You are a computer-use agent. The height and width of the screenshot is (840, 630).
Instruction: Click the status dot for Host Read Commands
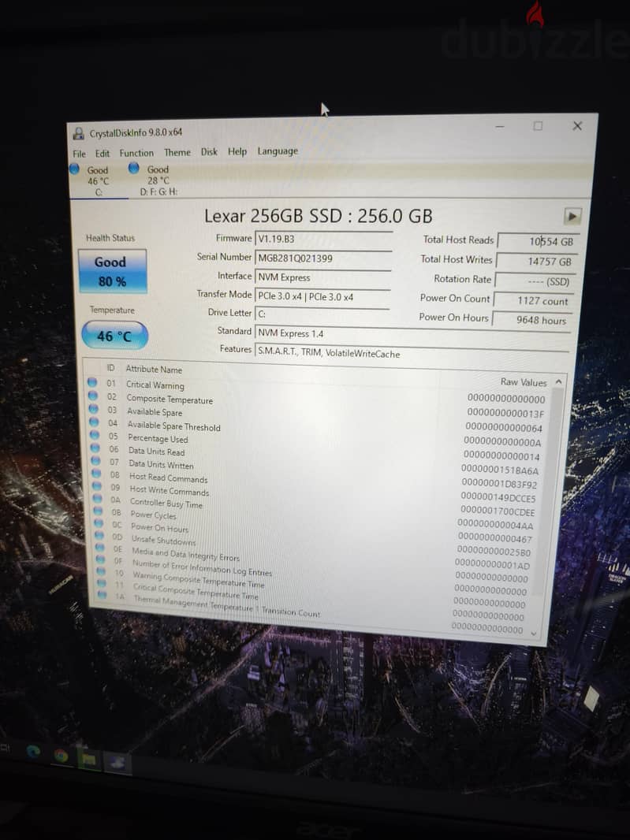click(96, 473)
